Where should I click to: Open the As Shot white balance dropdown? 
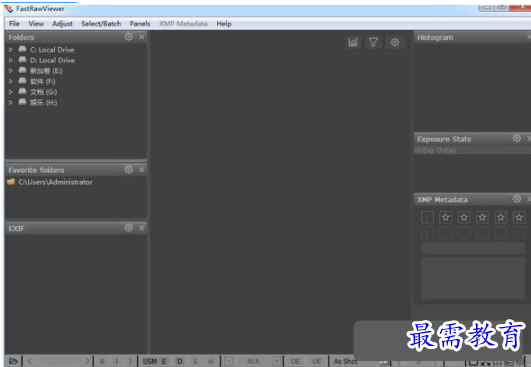tap(361, 362)
